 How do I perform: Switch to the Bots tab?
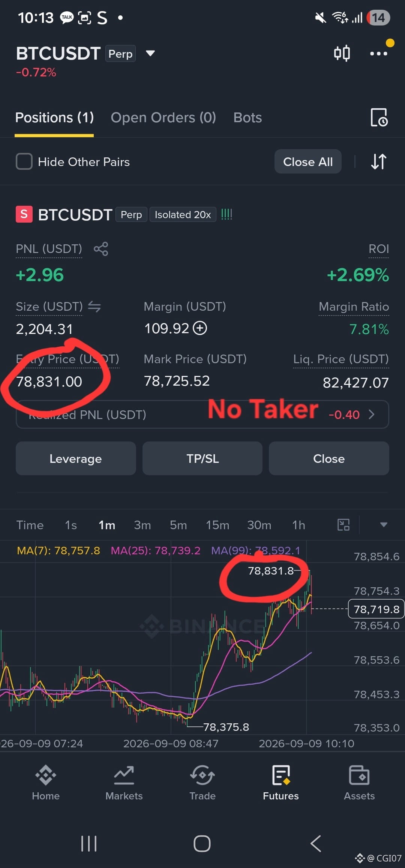pyautogui.click(x=247, y=118)
